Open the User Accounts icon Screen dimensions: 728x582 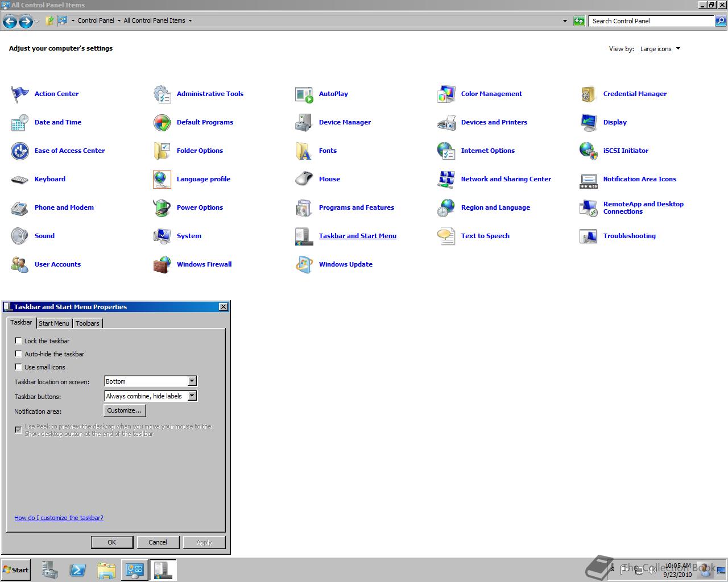(x=20, y=264)
